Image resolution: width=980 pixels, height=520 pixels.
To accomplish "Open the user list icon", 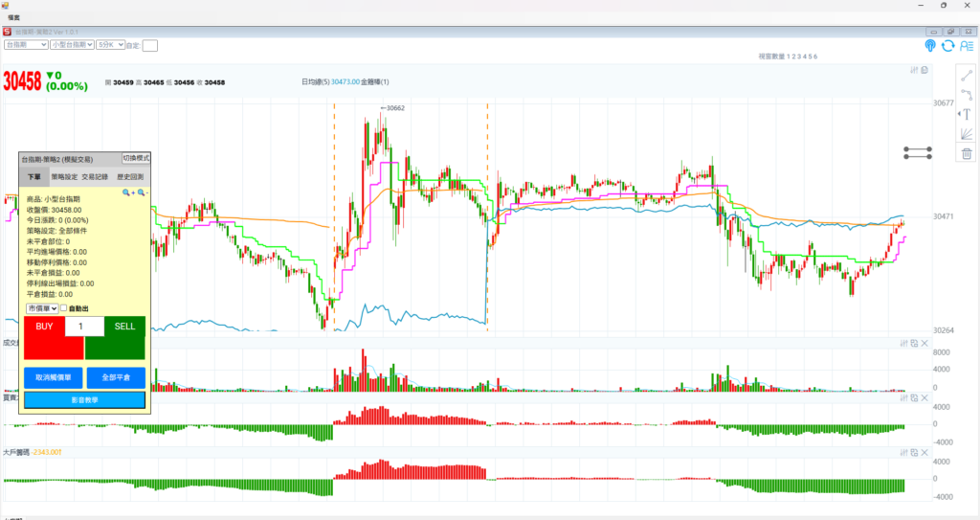I will (x=966, y=45).
